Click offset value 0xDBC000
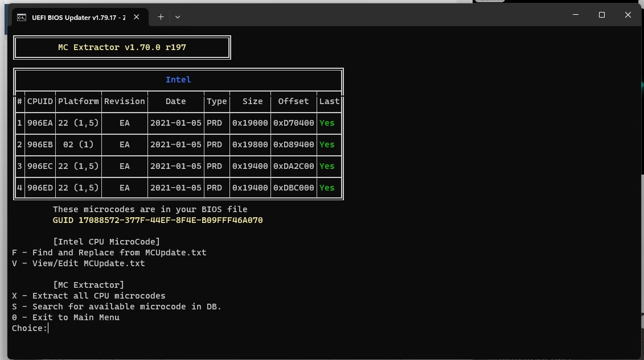This screenshot has height=360, width=644. click(x=293, y=188)
